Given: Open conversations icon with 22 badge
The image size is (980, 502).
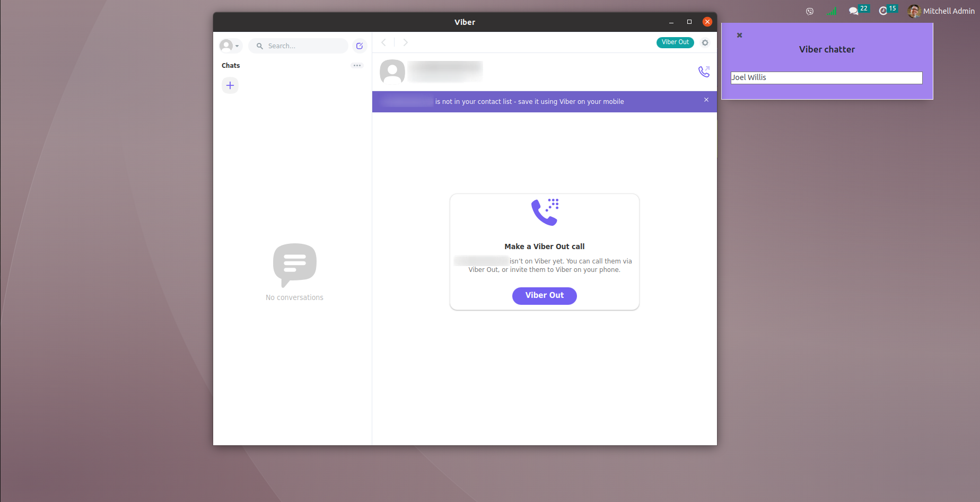Looking at the screenshot, I should [858, 10].
